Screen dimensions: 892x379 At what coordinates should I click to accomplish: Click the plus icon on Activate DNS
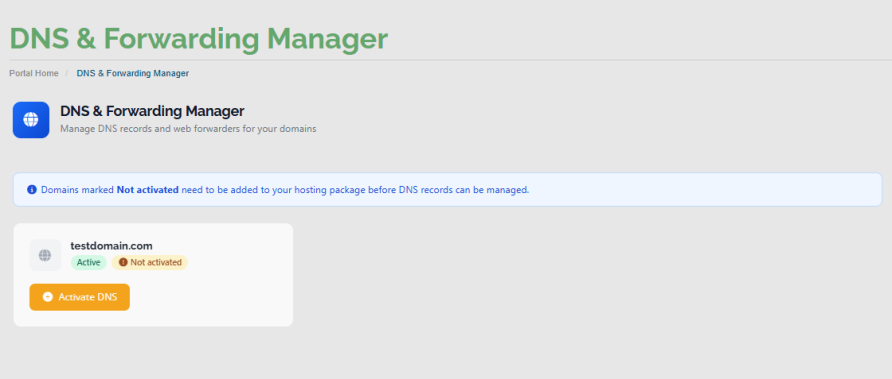[x=48, y=297]
